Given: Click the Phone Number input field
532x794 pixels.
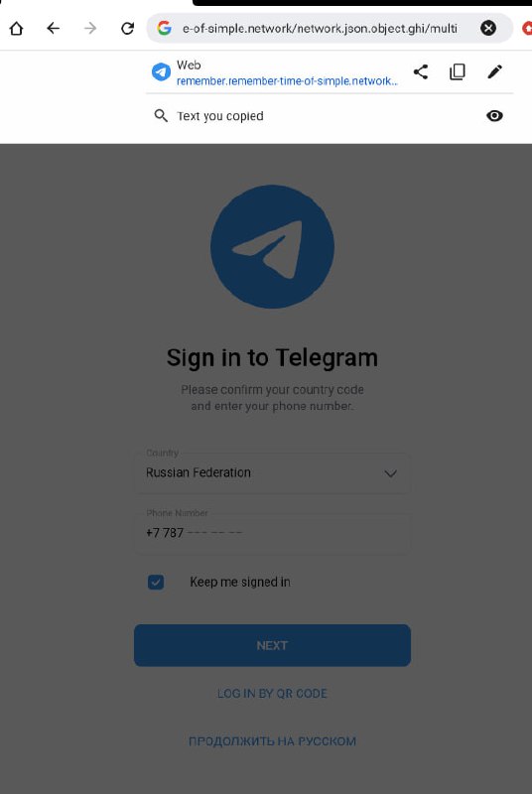Looking at the screenshot, I should click(x=272, y=533).
